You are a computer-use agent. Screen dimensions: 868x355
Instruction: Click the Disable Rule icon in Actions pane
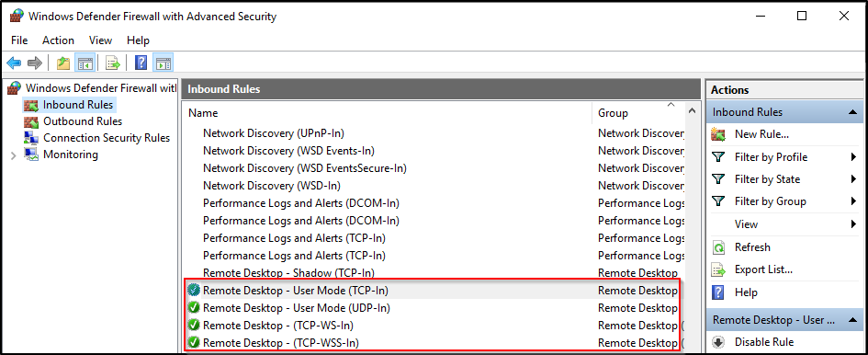click(x=718, y=342)
